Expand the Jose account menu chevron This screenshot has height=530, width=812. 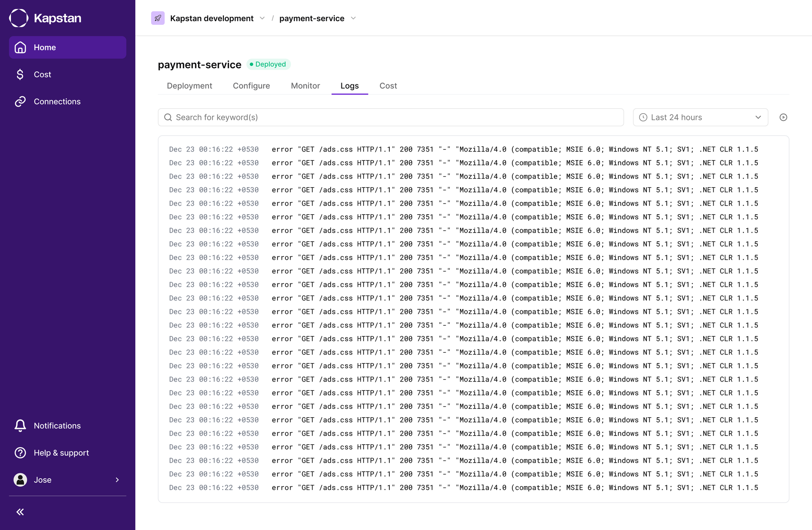tap(117, 480)
